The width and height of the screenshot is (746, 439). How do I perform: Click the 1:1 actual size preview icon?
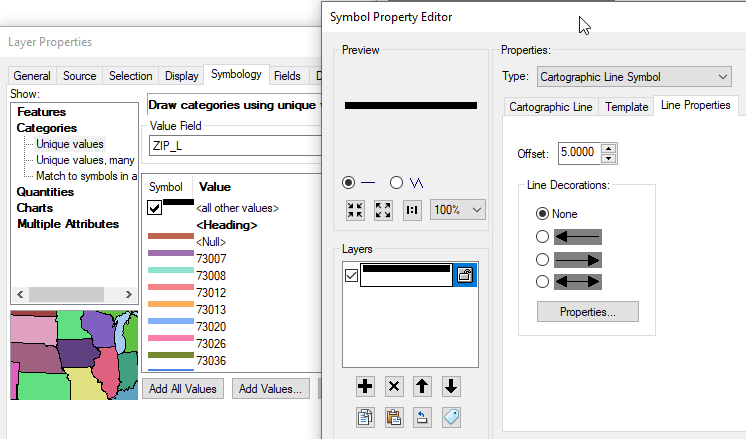(x=412, y=210)
